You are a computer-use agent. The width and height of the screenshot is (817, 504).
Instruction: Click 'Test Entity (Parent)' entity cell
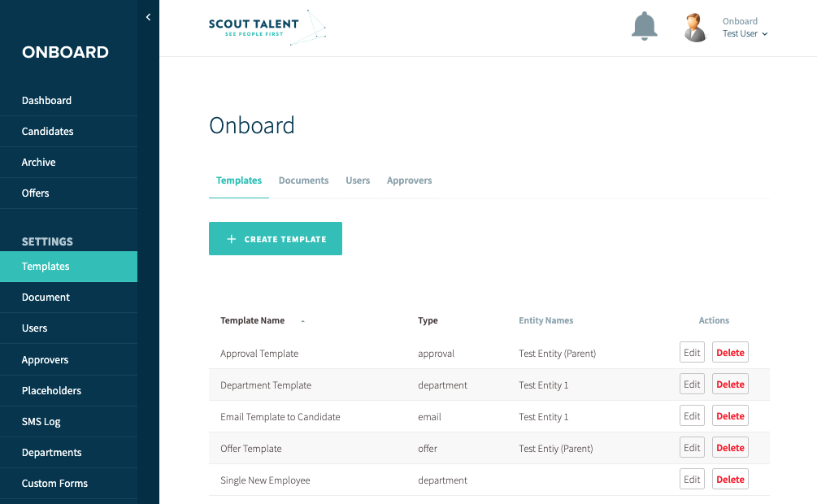tap(557, 354)
